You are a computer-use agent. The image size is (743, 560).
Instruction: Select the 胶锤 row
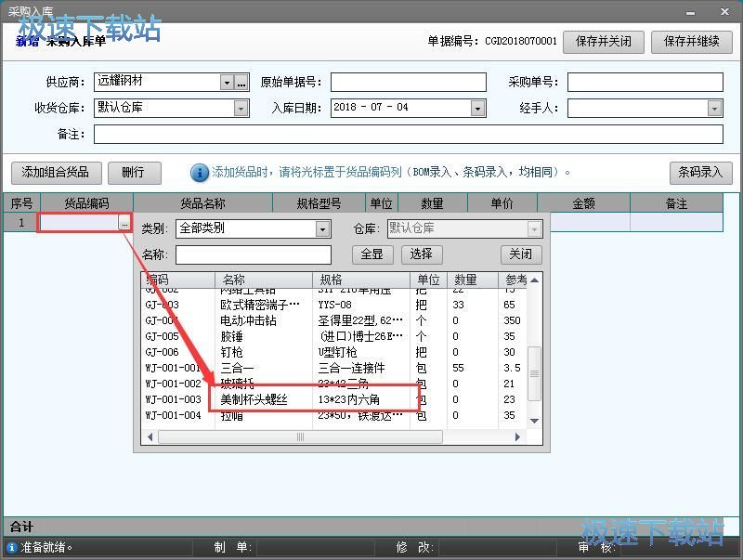tap(334, 336)
